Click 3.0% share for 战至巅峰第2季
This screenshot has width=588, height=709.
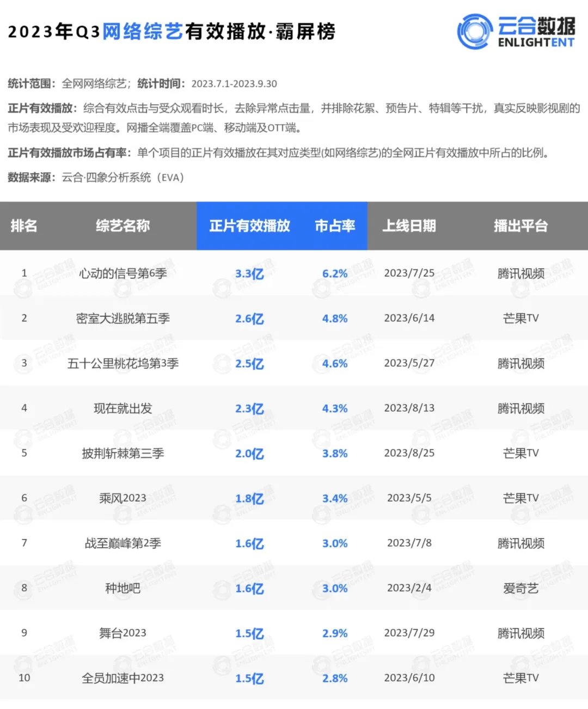point(335,543)
